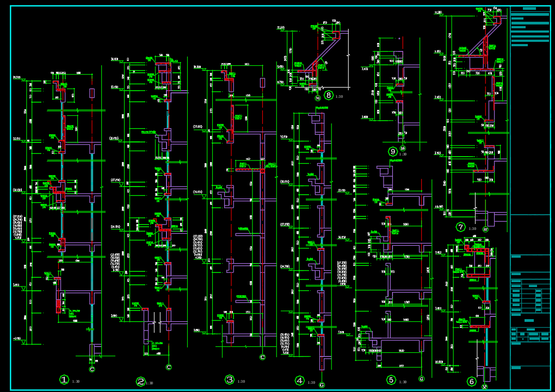Pick the circled number 3 section marker

(x=230, y=380)
